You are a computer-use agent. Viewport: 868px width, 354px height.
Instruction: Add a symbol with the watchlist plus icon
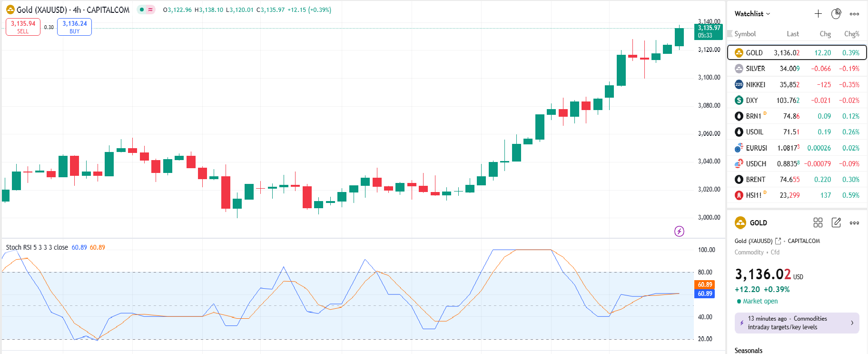[x=818, y=14]
